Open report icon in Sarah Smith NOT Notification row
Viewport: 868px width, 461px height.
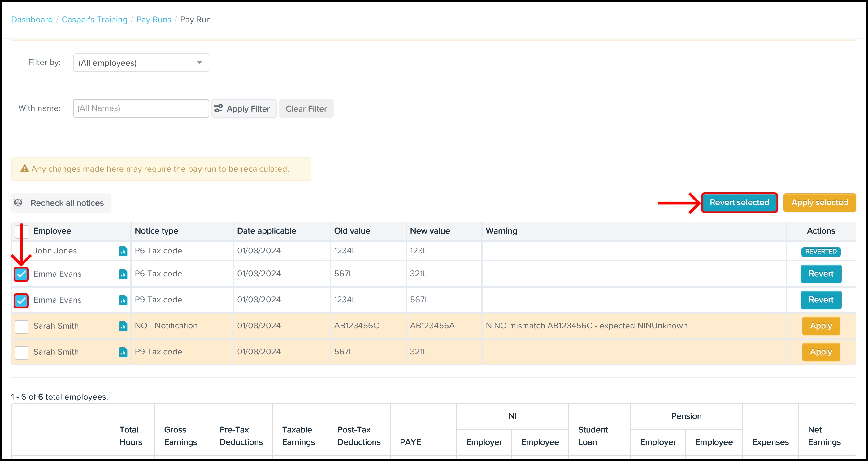tap(123, 326)
